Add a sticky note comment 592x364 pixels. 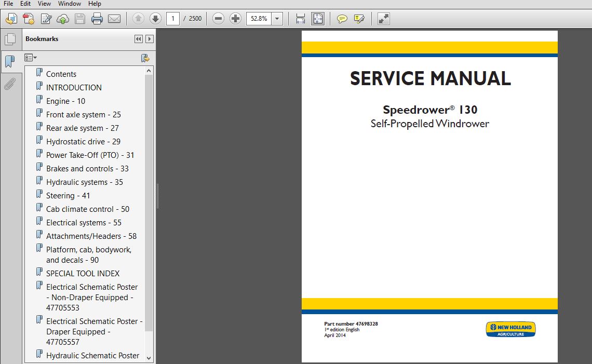tap(342, 19)
